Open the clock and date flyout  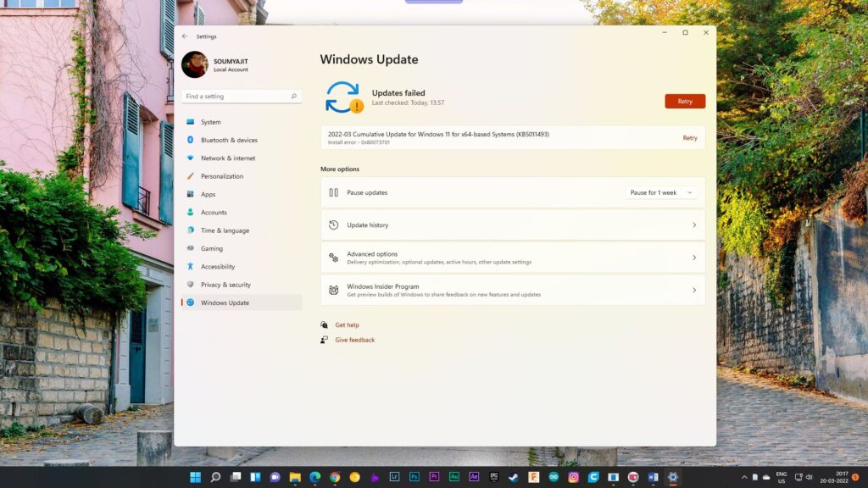(x=834, y=478)
